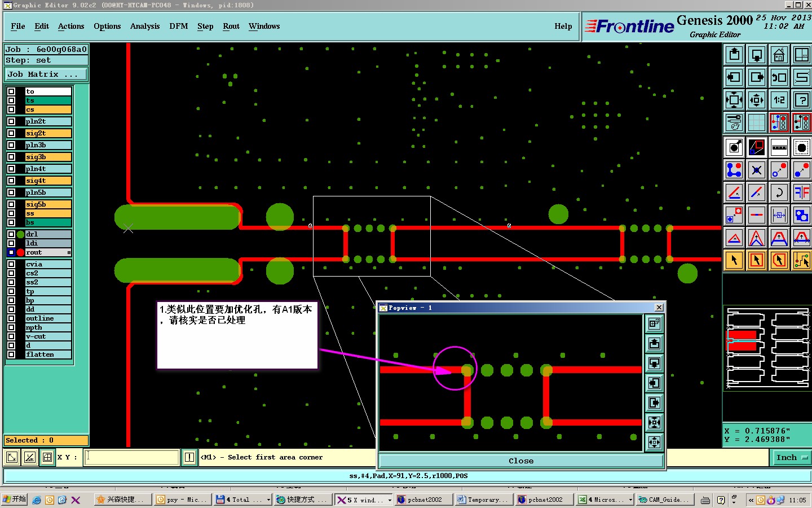Open the Help menu
This screenshot has width=812, height=508.
(x=563, y=27)
